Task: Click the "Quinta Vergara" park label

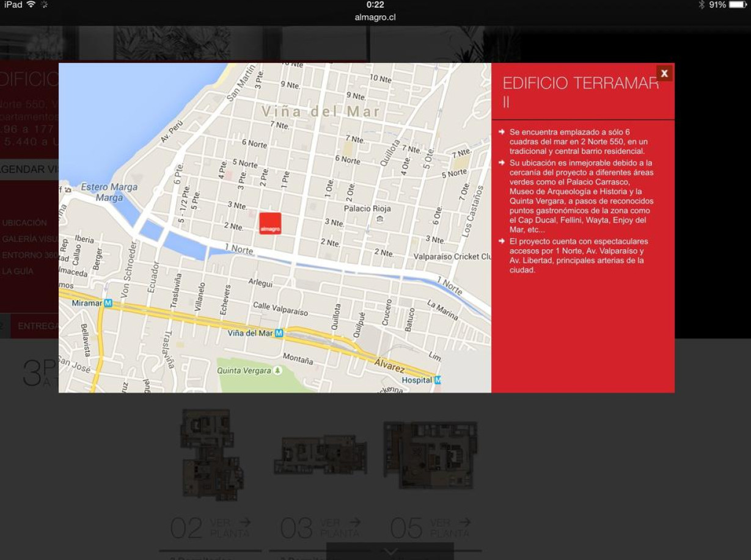Action: click(244, 371)
